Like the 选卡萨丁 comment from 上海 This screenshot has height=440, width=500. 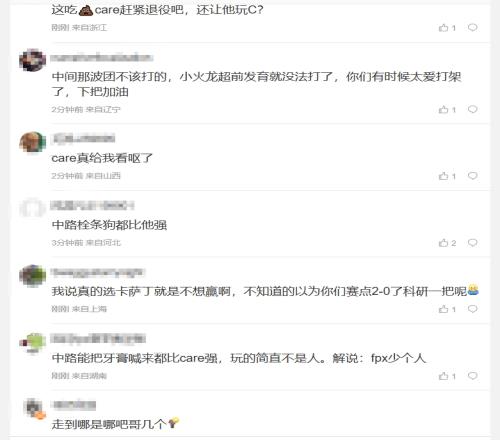[447, 309]
